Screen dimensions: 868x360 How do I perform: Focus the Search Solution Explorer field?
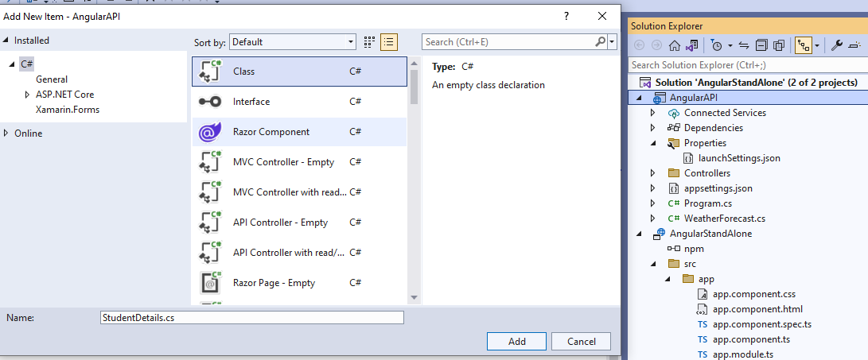point(749,65)
